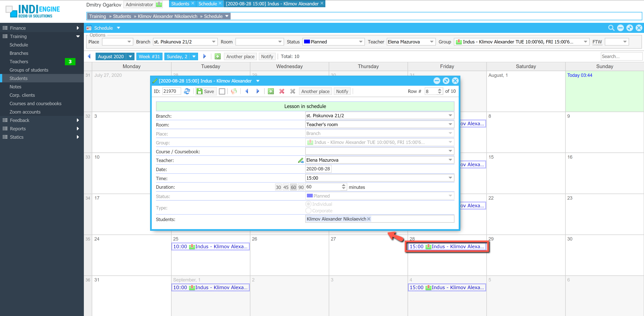Select the Individual type radio button
This screenshot has height=316, width=644.
(309, 204)
